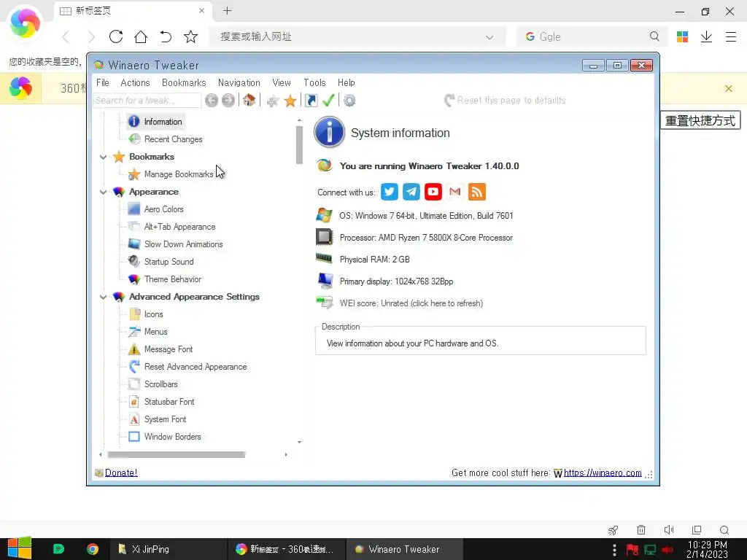This screenshot has width=747, height=560.
Task: Click the tree horizontal scrollbar thumb
Action: coord(177,455)
